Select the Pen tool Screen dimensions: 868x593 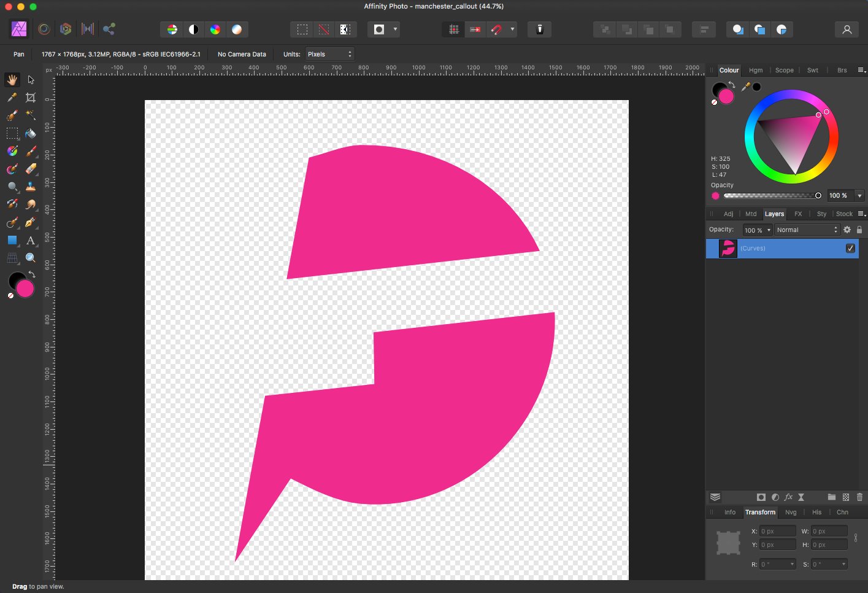coord(31,222)
